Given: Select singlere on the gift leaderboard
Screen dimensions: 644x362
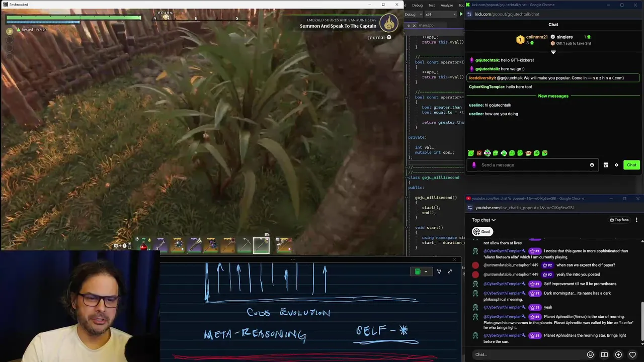Looking at the screenshot, I should (x=565, y=37).
